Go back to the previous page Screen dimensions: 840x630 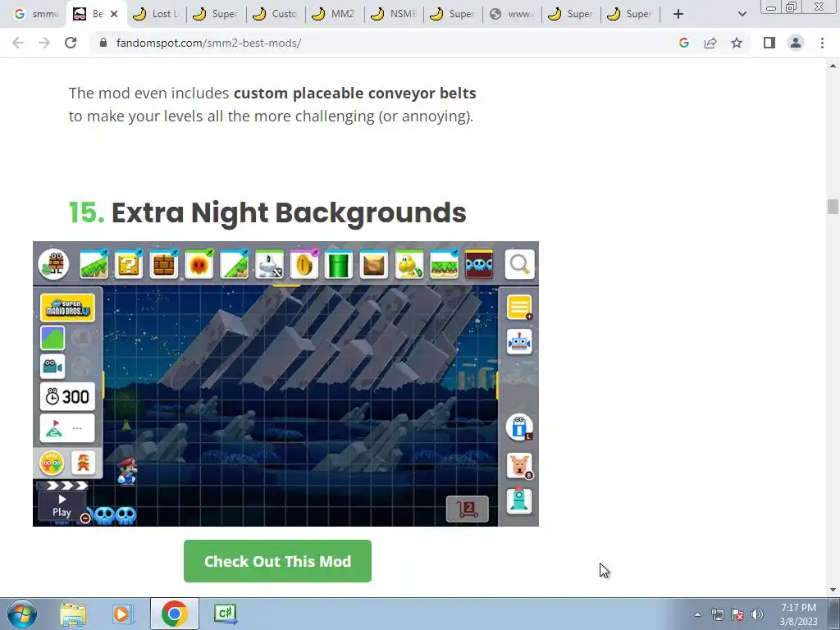click(18, 43)
